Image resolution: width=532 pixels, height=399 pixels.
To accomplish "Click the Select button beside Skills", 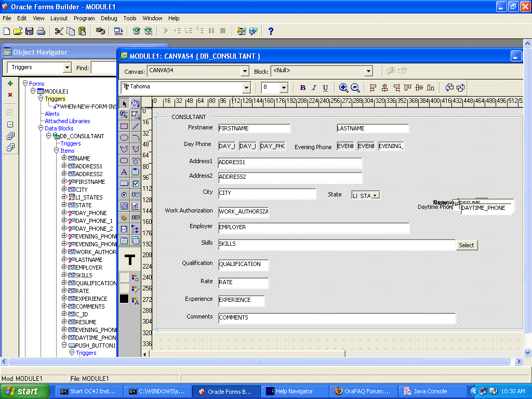I will [466, 245].
